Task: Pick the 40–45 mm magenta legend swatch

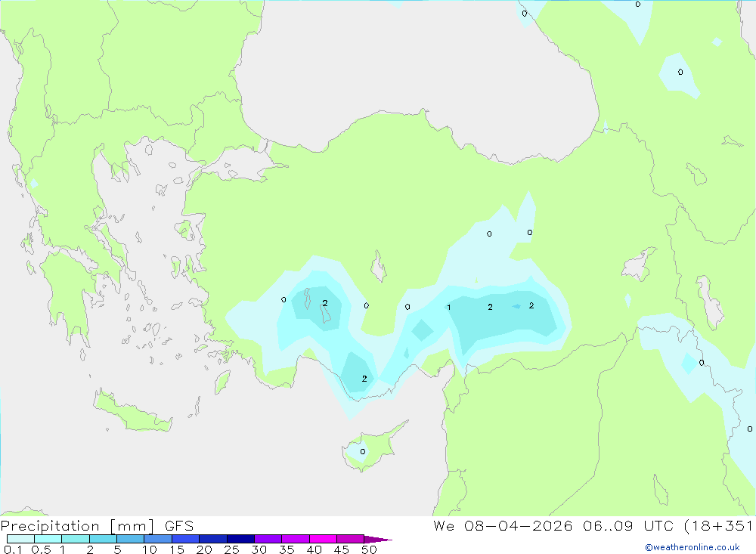Action: click(323, 539)
